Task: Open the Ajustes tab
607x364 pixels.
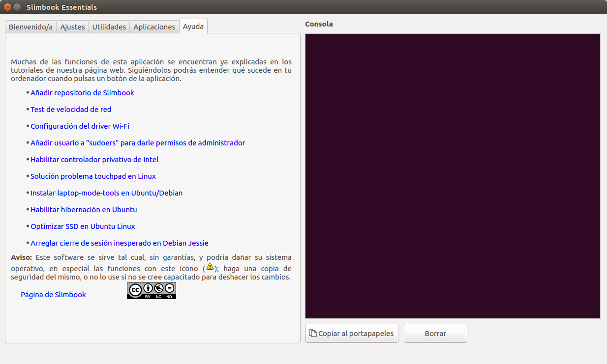Action: click(72, 27)
